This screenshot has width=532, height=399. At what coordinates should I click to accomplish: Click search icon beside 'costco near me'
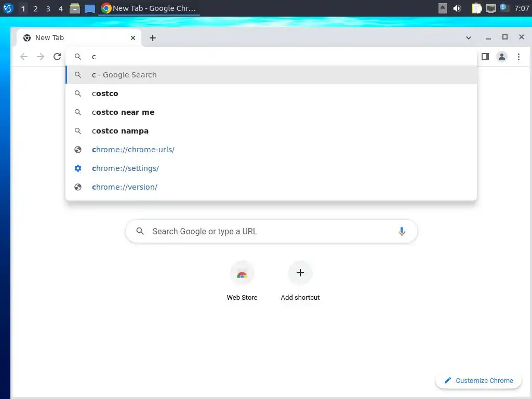click(78, 112)
